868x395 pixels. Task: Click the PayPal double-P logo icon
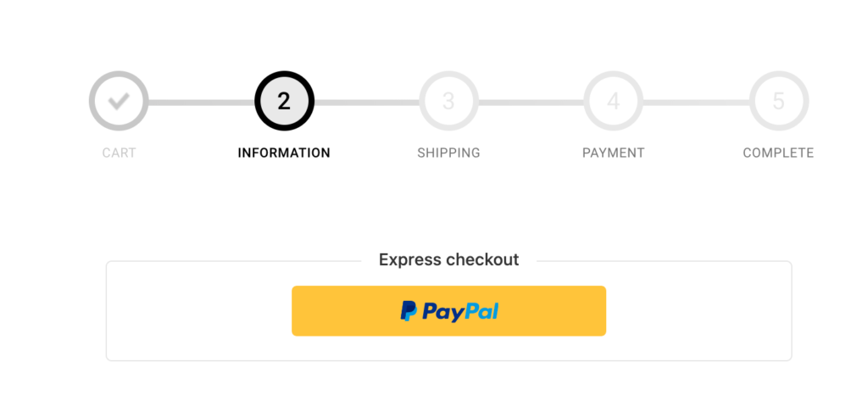coord(409,312)
